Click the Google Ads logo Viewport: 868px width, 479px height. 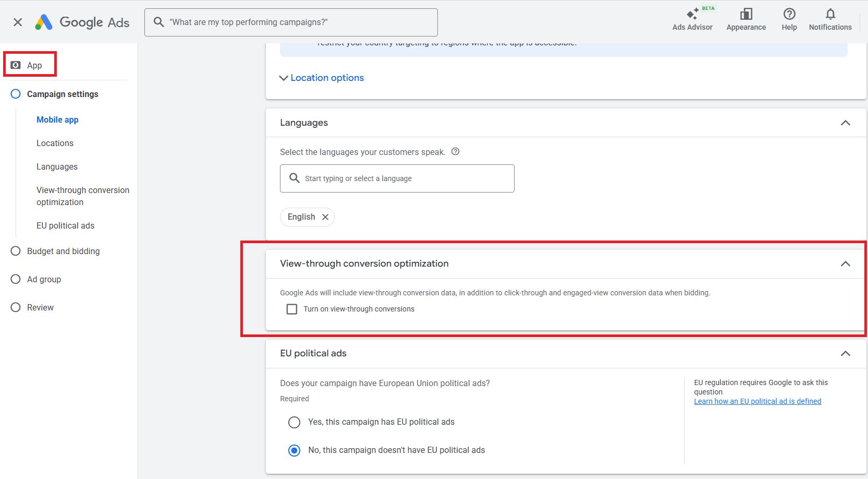(44, 22)
